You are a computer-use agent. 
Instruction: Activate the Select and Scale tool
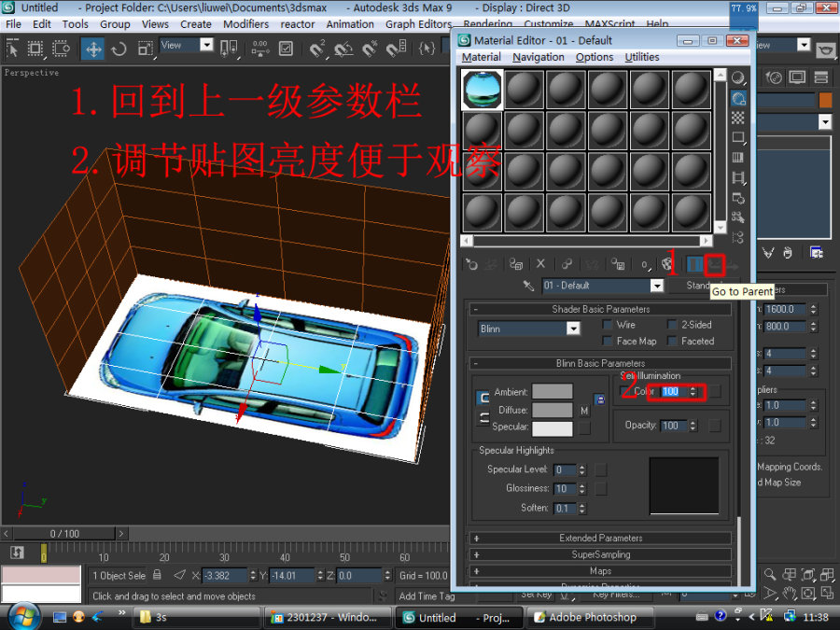(146, 49)
